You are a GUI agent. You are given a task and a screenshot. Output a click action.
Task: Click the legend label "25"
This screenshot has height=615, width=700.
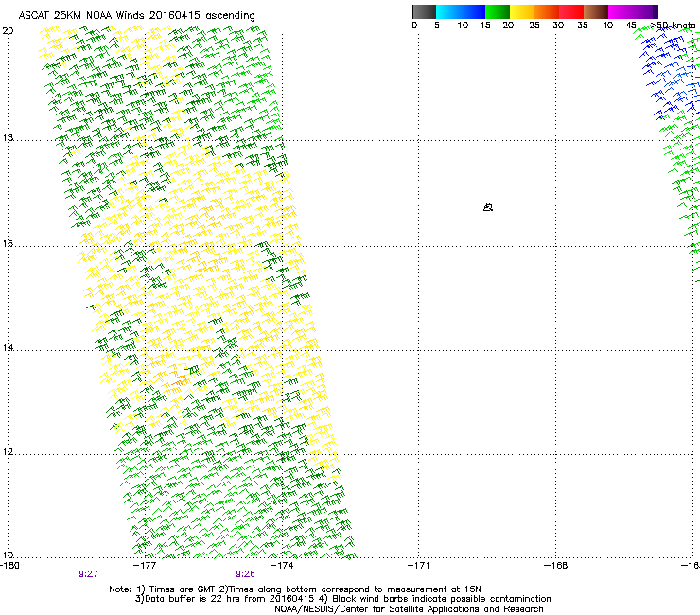coord(534,26)
